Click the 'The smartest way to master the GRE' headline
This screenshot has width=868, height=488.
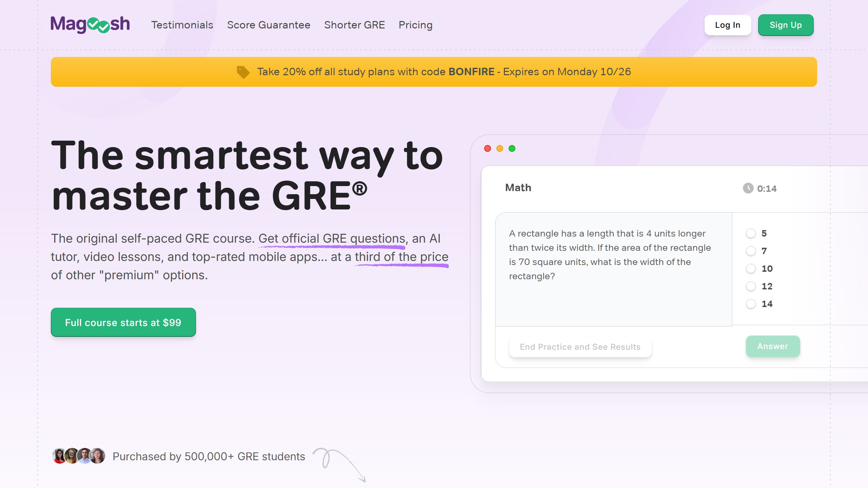click(247, 175)
